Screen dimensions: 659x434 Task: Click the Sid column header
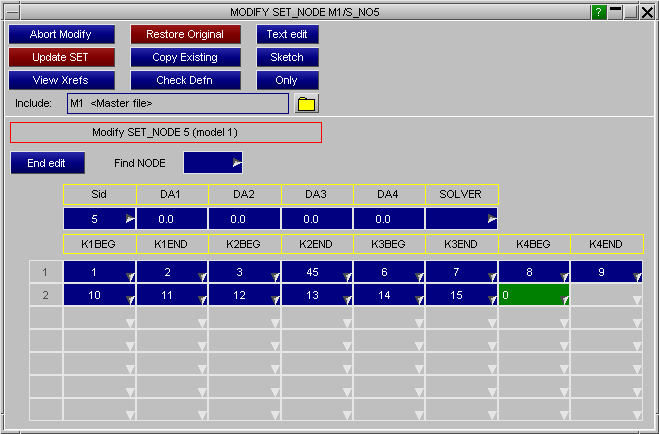(x=100, y=195)
